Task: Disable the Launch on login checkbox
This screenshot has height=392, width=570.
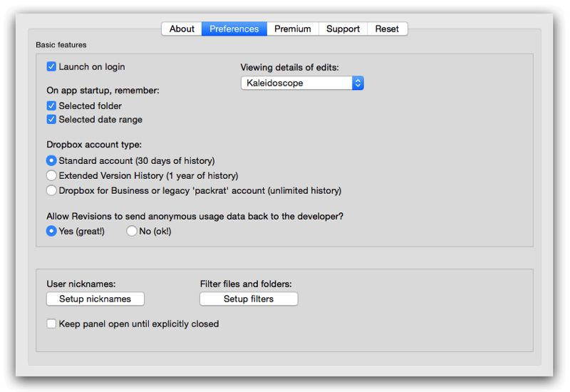Action: coord(51,67)
